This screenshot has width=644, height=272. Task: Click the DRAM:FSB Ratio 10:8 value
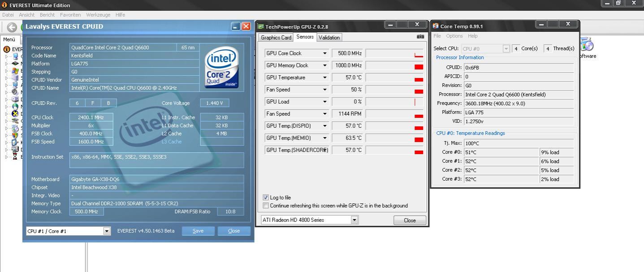pos(230,212)
